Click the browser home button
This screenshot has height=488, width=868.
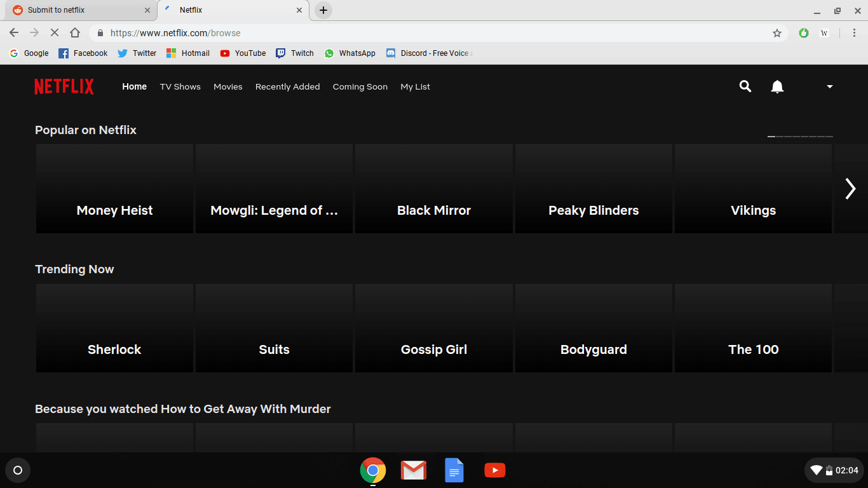[x=75, y=33]
